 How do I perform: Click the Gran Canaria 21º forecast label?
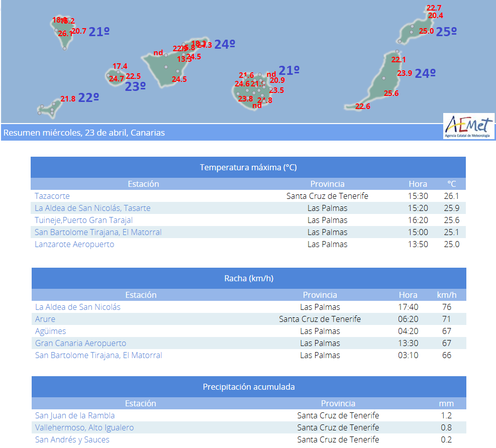point(289,70)
